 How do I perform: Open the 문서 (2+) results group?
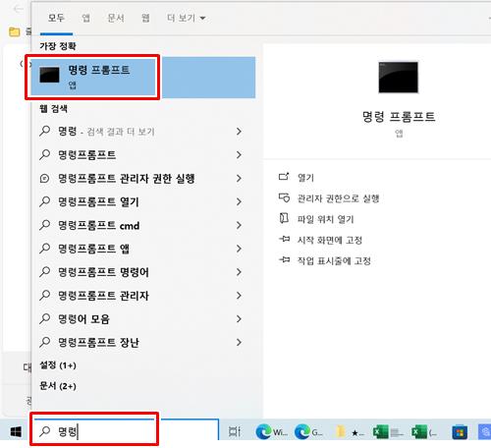point(58,386)
